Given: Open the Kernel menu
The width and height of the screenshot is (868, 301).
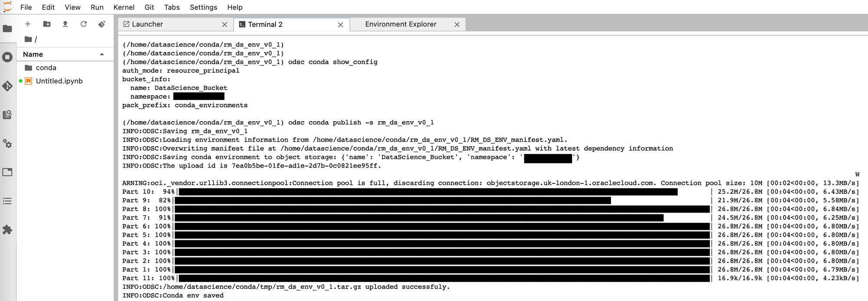Looking at the screenshot, I should coord(124,7).
